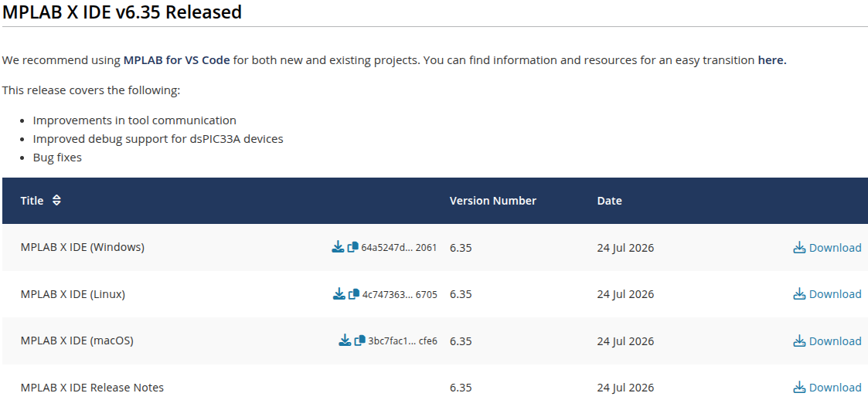Sort table by Title column arrows
The image size is (868, 410).
point(56,200)
